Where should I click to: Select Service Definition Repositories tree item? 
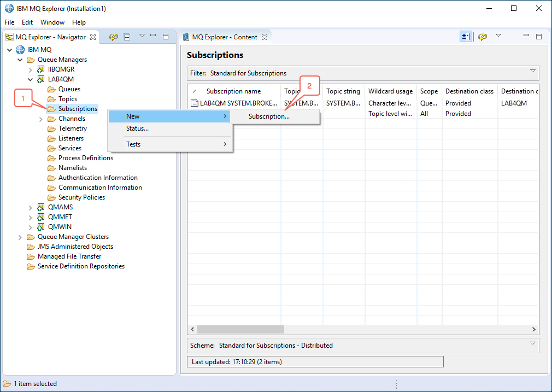pyautogui.click(x=81, y=266)
